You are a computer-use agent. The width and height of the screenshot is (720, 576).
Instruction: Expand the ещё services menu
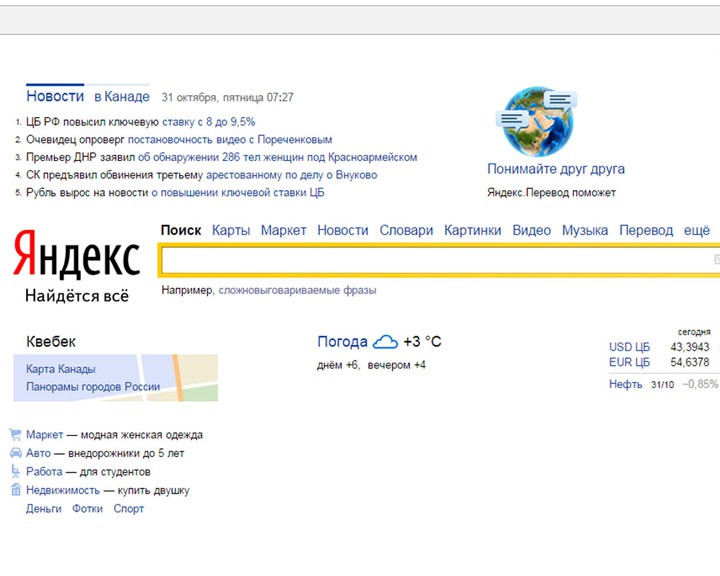coord(696,230)
